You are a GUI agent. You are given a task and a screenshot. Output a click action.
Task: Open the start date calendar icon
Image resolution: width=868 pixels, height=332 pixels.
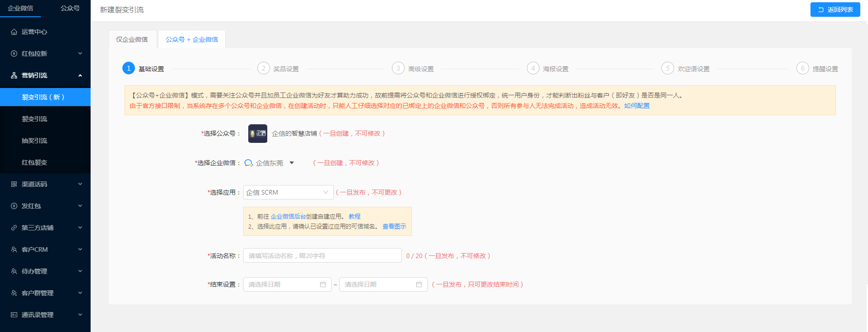[x=323, y=284]
